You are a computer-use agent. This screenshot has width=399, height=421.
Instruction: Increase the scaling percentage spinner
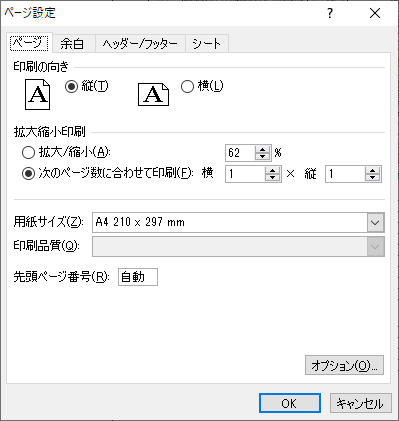click(262, 149)
